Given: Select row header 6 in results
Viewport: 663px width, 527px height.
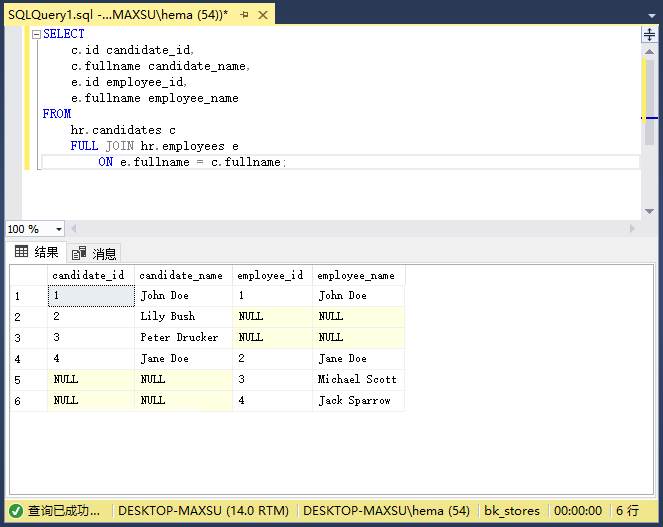Looking at the screenshot, I should [x=29, y=401].
